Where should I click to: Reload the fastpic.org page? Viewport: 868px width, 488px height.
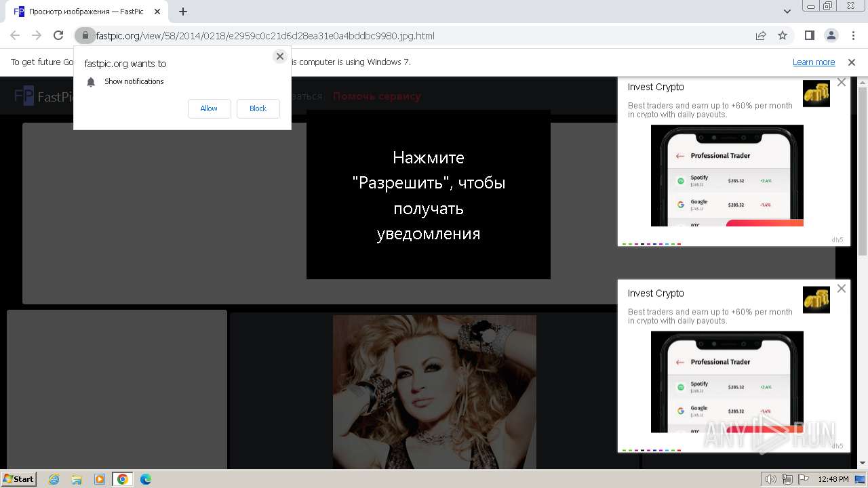click(58, 36)
